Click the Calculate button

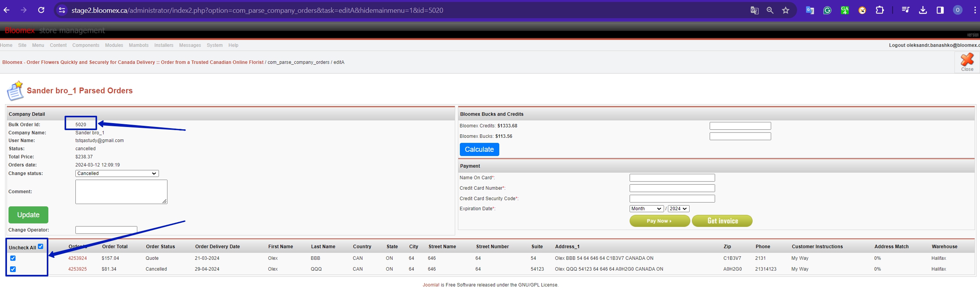click(479, 149)
